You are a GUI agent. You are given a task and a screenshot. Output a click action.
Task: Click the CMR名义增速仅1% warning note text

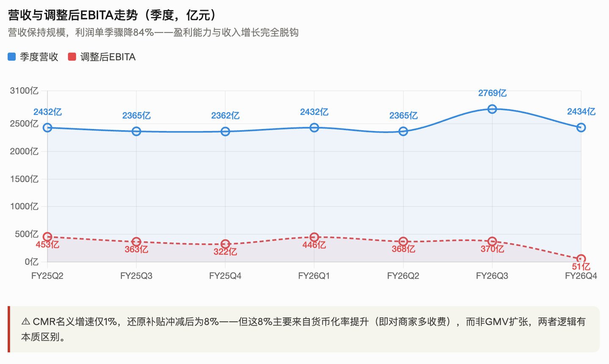303,329
